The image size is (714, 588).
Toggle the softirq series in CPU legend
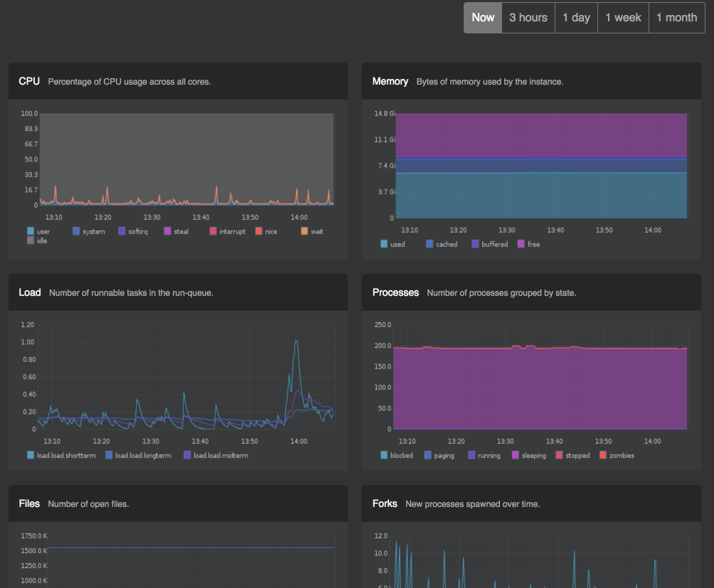(133, 231)
